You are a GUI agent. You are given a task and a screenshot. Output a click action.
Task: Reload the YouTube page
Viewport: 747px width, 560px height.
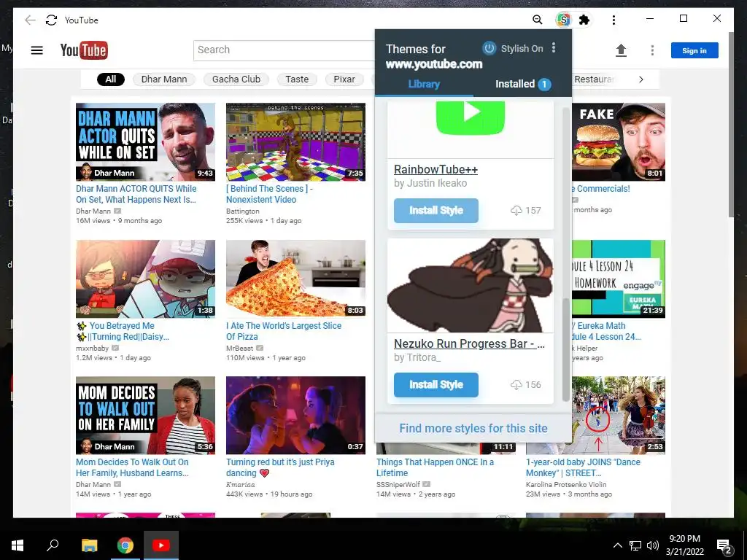click(52, 20)
